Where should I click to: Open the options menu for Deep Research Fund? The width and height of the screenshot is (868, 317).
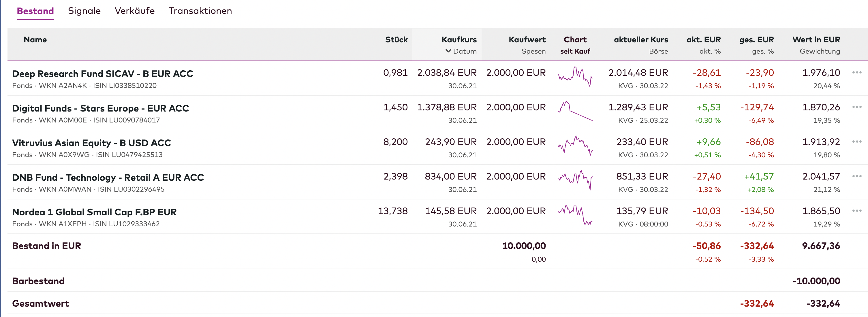click(x=856, y=72)
